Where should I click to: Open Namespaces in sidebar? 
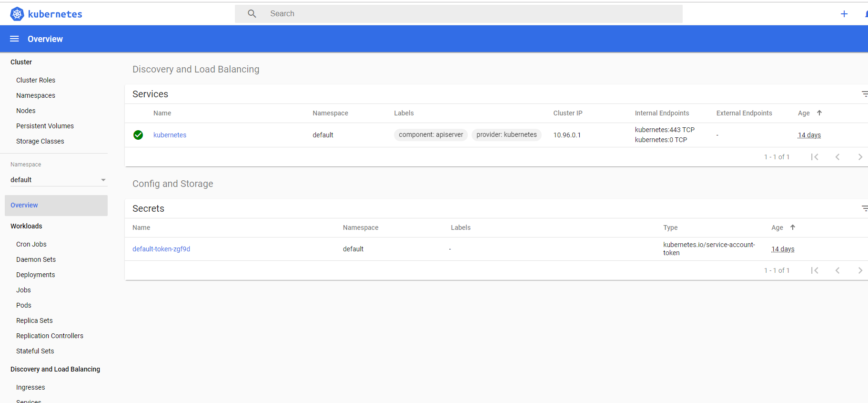click(36, 95)
